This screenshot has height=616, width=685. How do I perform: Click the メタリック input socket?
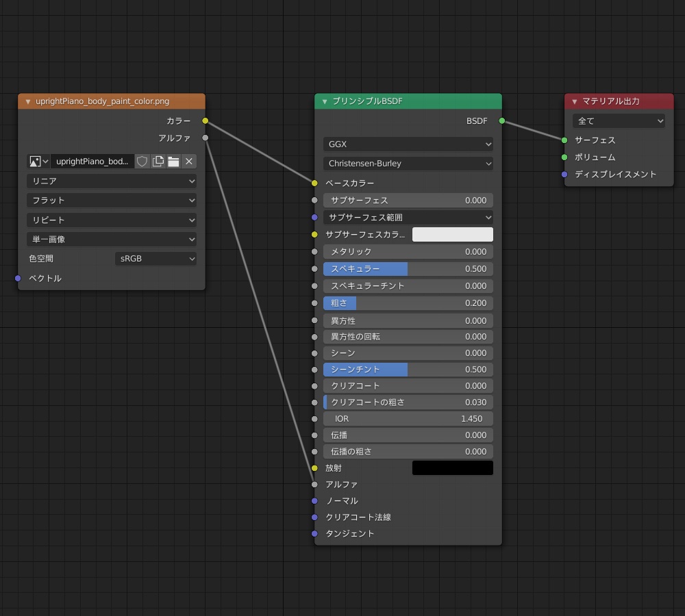pos(314,251)
